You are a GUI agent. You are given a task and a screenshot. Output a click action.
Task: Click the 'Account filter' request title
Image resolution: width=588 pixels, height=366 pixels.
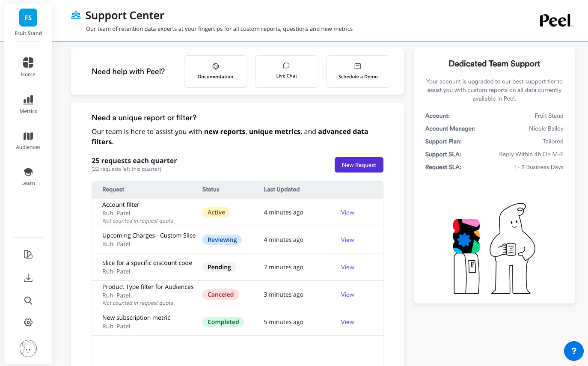point(121,205)
